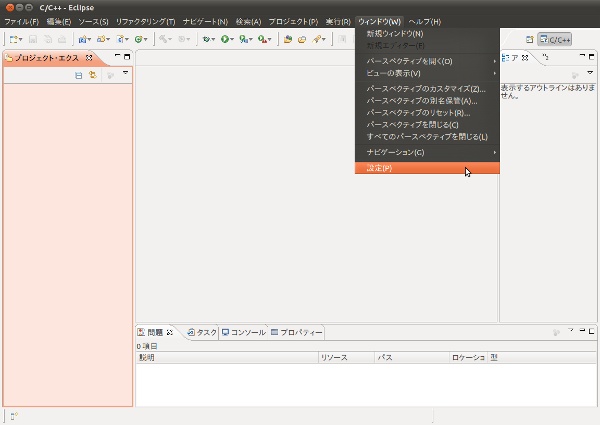This screenshot has height=425, width=600.
Task: Click the New C/C++ Project icon
Action: (x=82, y=39)
